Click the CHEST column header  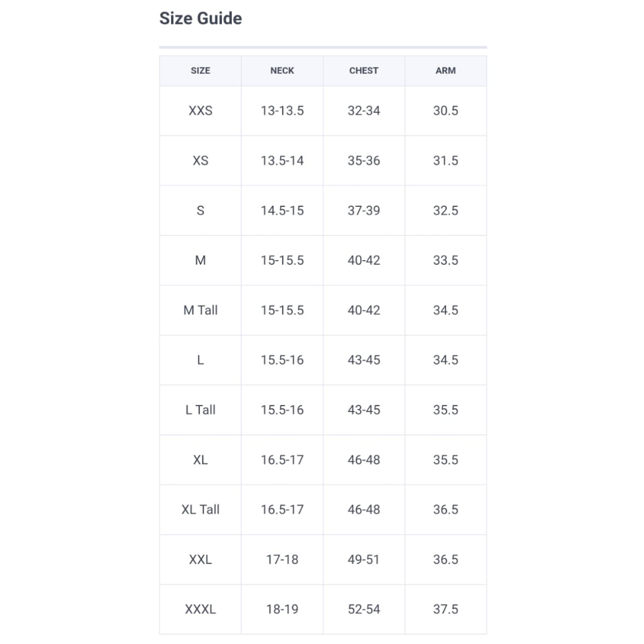tap(364, 70)
